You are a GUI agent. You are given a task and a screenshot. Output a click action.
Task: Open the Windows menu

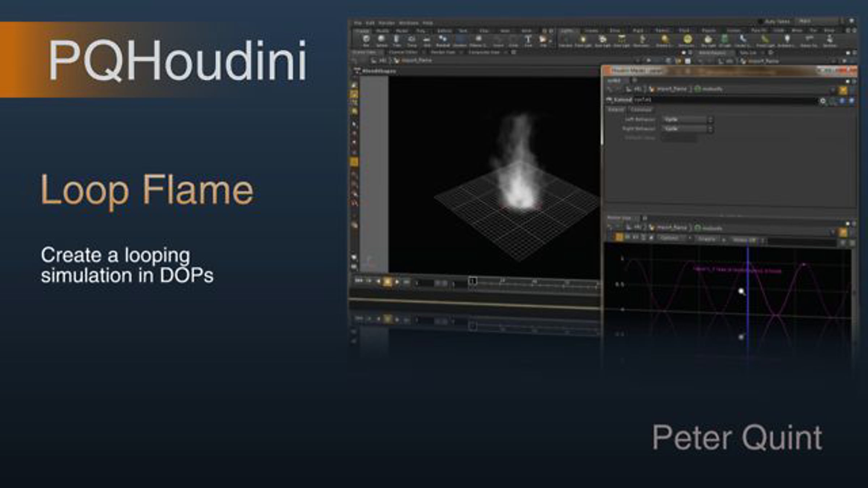[x=408, y=23]
